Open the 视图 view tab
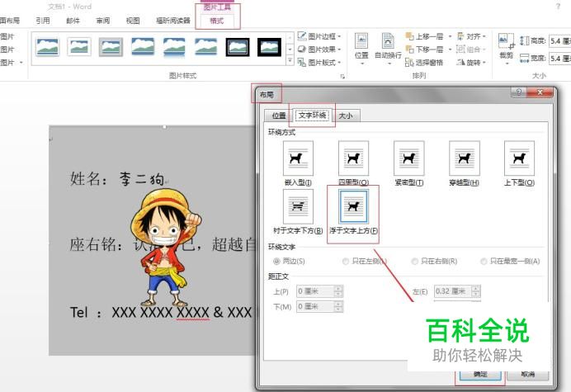 click(x=133, y=21)
